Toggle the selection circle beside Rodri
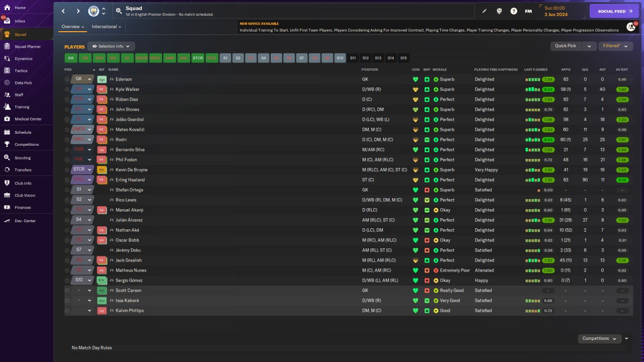 click(x=67, y=140)
